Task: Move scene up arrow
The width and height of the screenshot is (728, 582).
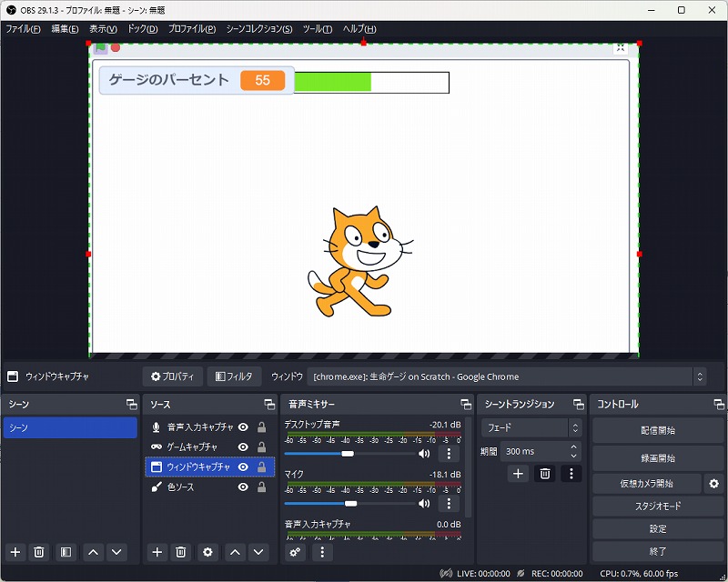Action: [93, 552]
